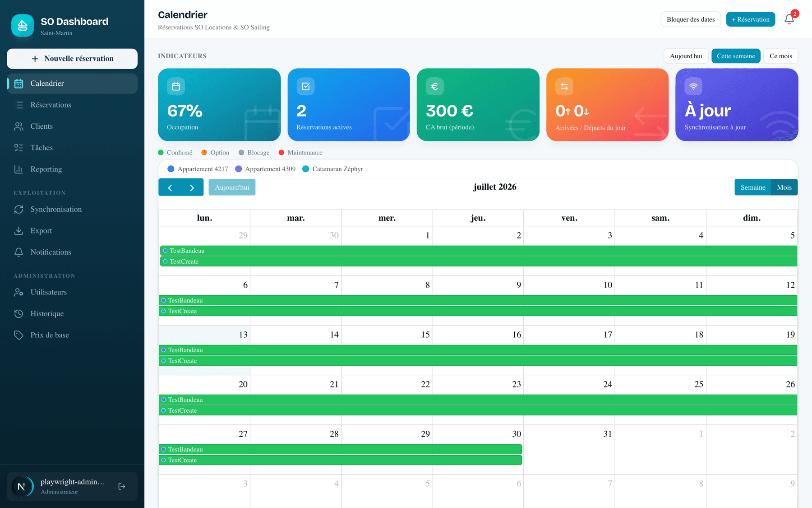
Task: Click the Historique clock icon
Action: pos(18,313)
